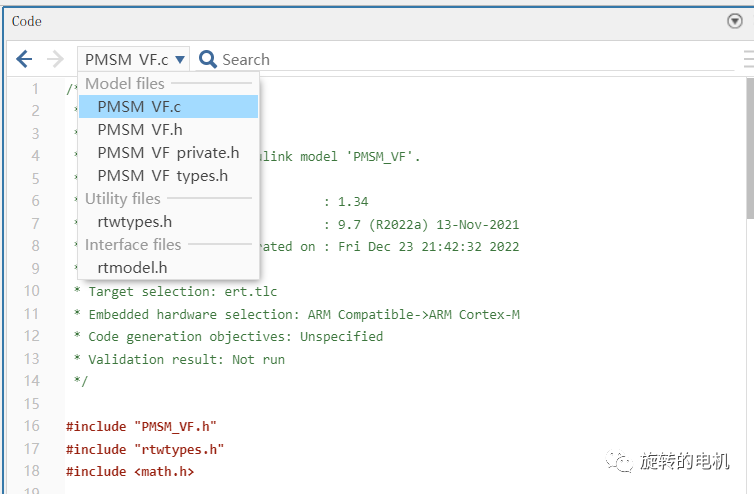Open PMSM_VF_types.h from the list

(x=168, y=176)
